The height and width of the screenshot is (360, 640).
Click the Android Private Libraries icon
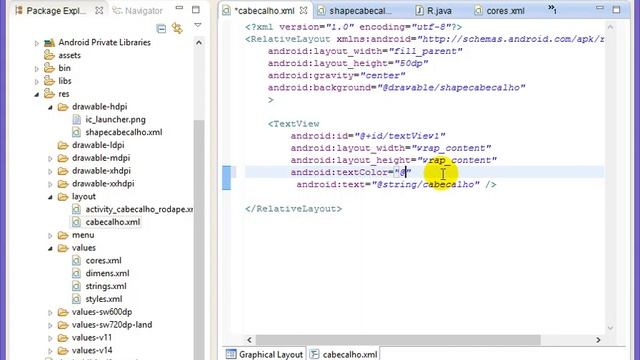click(x=49, y=42)
